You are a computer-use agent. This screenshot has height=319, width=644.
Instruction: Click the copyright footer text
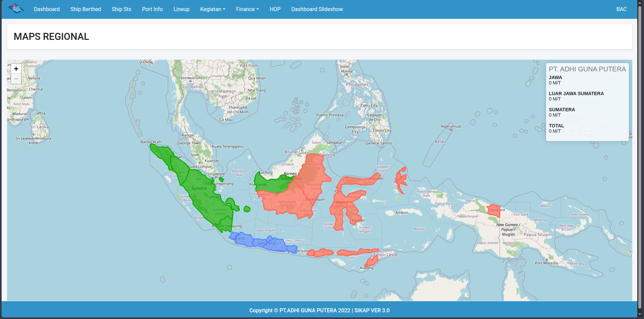coord(319,310)
